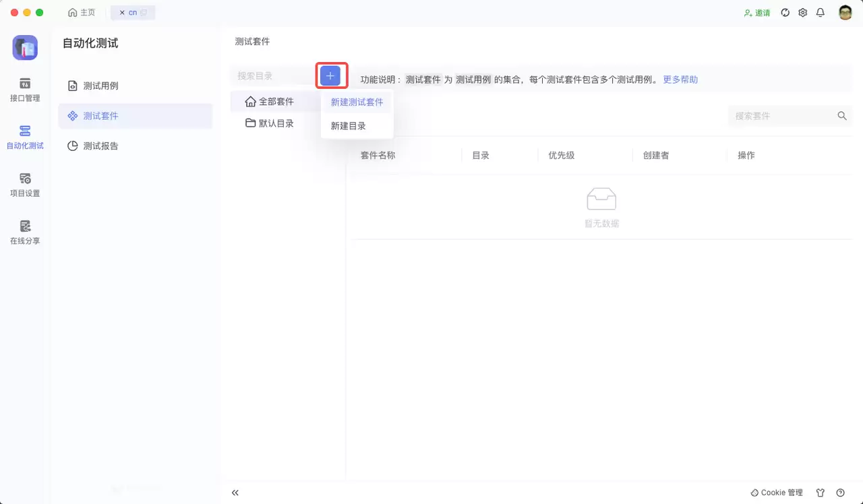This screenshot has height=504, width=863.
Task: Open notifications bell icon
Action: [821, 13]
